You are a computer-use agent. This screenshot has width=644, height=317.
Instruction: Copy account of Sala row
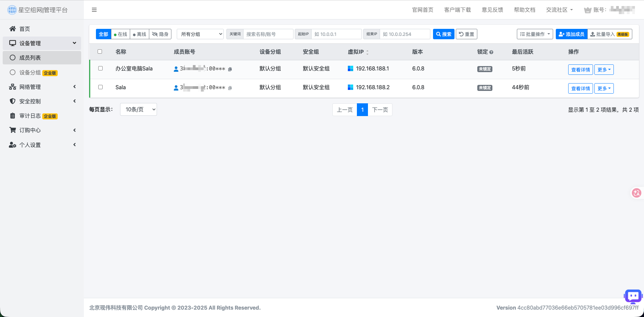point(230,88)
